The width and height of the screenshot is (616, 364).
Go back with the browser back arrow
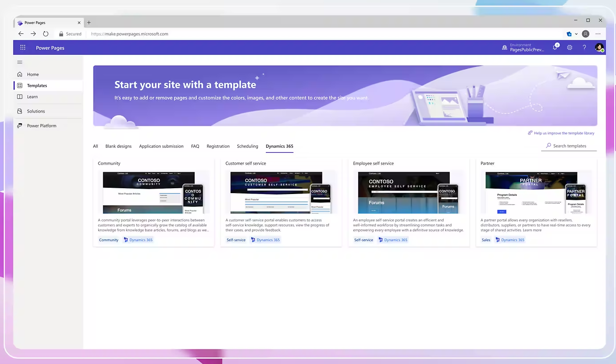(21, 34)
